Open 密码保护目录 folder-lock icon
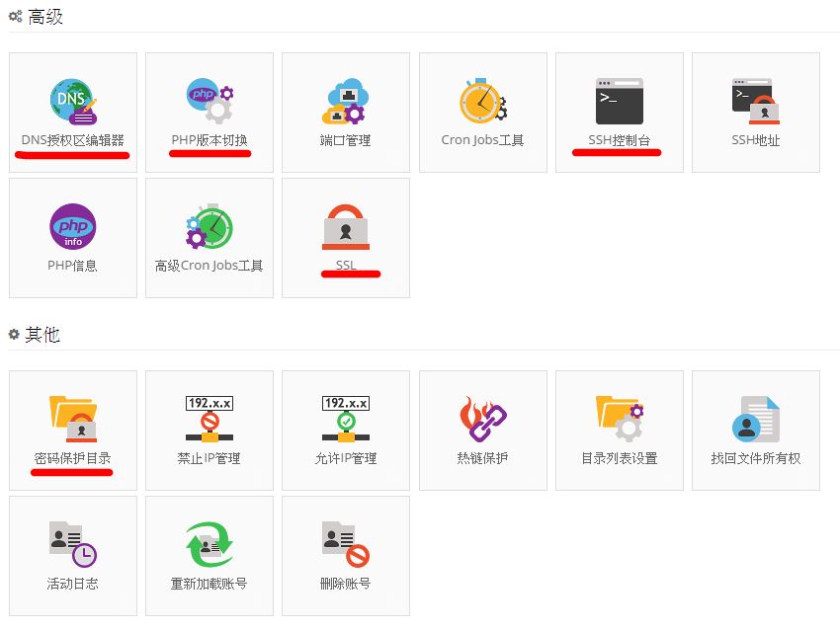The width and height of the screenshot is (840, 631). [x=73, y=419]
